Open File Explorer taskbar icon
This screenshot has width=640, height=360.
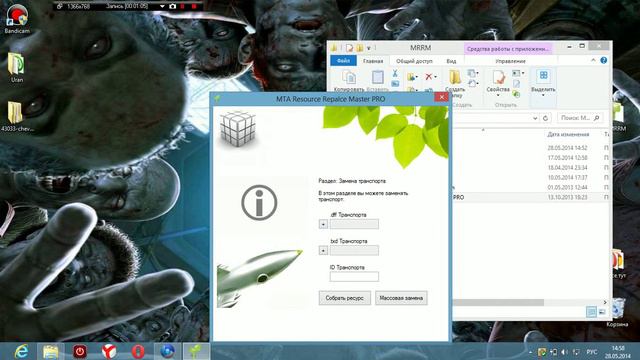click(x=51, y=351)
